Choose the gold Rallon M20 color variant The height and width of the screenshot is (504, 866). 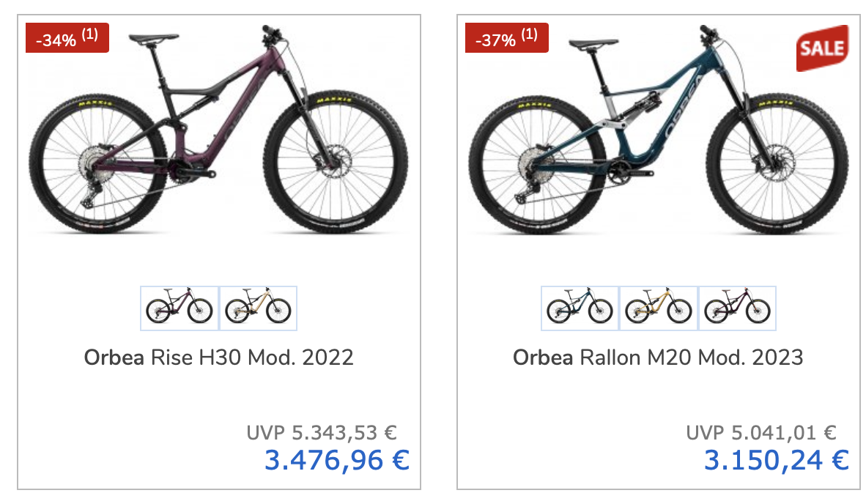658,308
